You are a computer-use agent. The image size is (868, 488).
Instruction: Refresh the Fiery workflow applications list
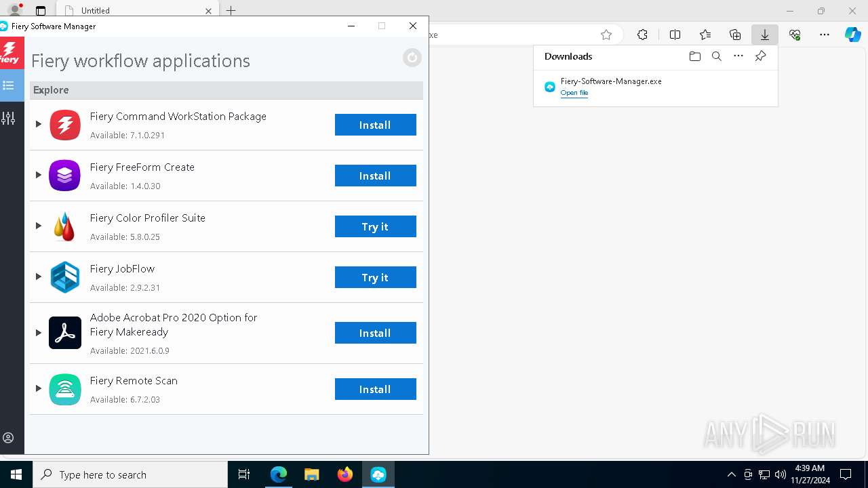pos(412,58)
